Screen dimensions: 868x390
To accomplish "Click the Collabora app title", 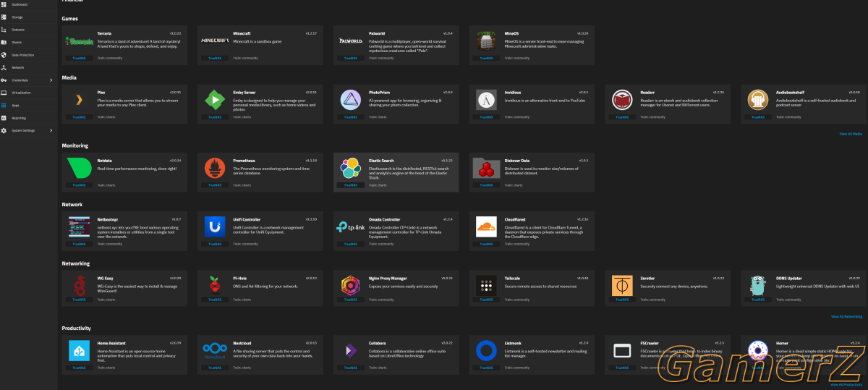I will [377, 342].
